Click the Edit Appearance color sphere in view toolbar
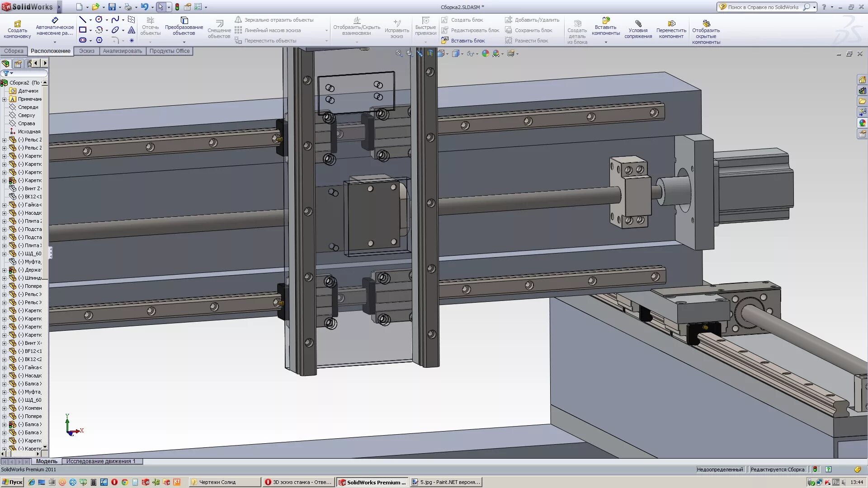 pos(486,53)
